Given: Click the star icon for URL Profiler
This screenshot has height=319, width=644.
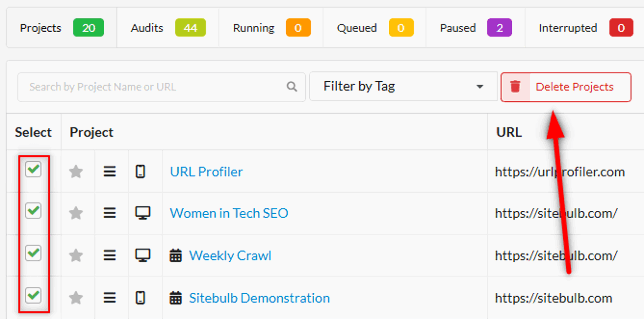Looking at the screenshot, I should 76,172.
